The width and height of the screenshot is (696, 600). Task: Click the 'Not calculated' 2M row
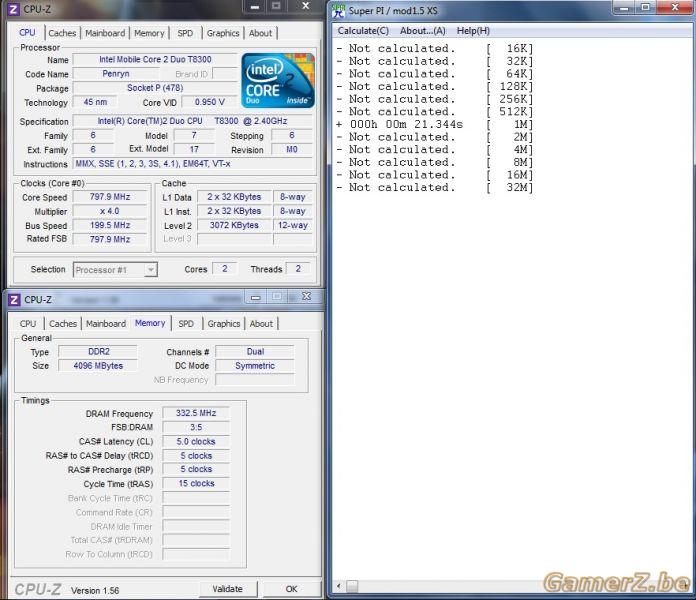coord(435,137)
